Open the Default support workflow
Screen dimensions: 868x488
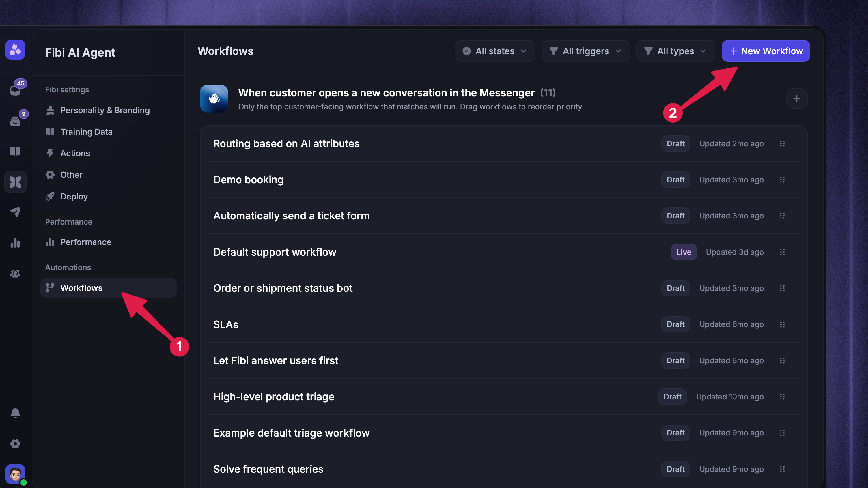(503, 252)
